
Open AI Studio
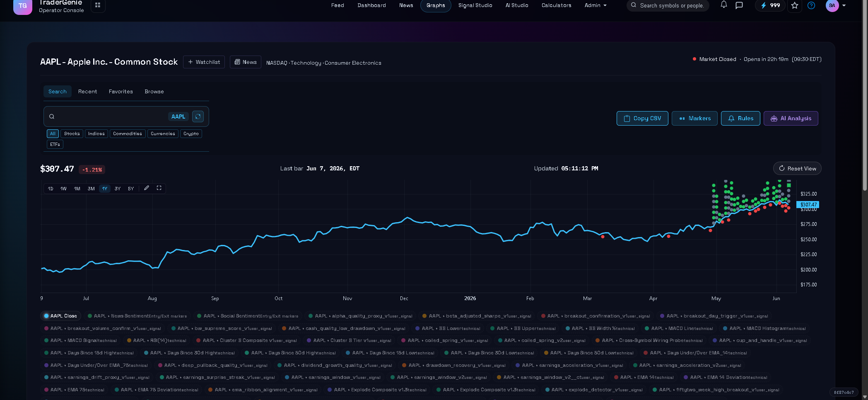click(x=517, y=5)
